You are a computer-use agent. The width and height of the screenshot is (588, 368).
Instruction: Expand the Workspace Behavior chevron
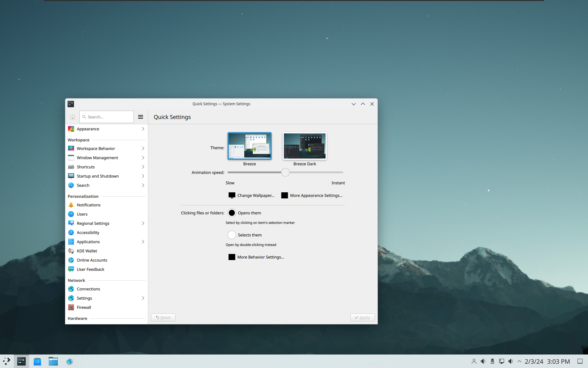point(143,148)
